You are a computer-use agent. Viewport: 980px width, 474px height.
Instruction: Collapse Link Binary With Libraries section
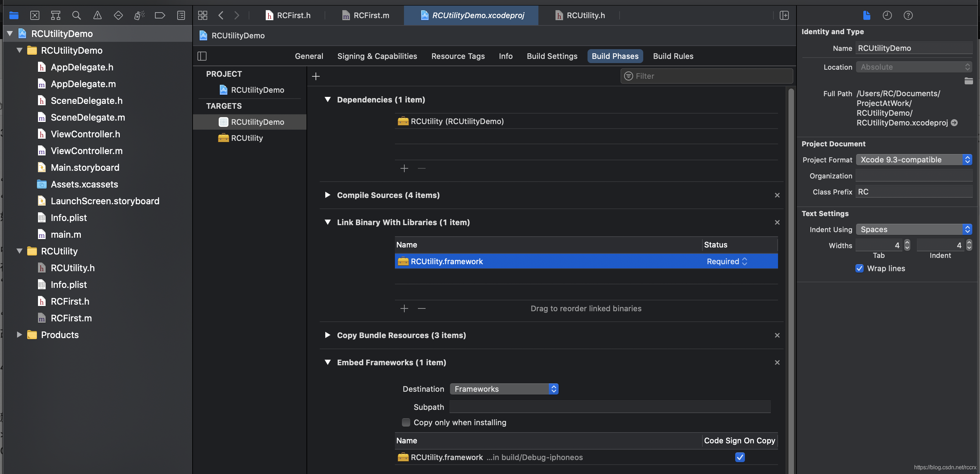pyautogui.click(x=328, y=222)
